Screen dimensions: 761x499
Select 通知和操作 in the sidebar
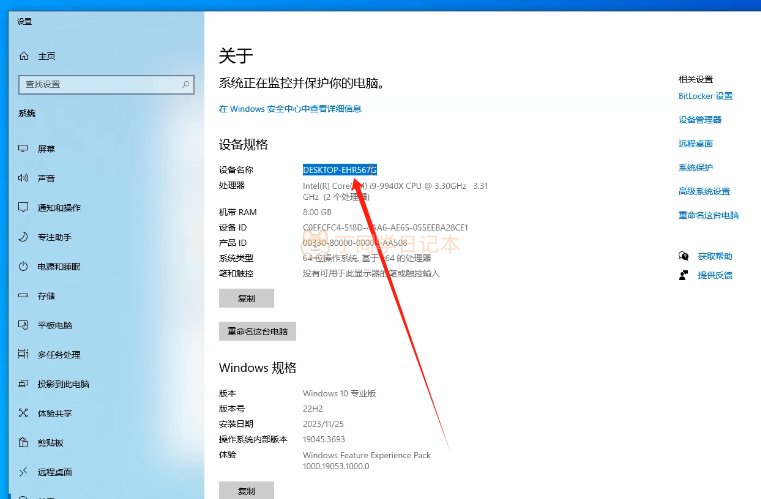pos(49,208)
